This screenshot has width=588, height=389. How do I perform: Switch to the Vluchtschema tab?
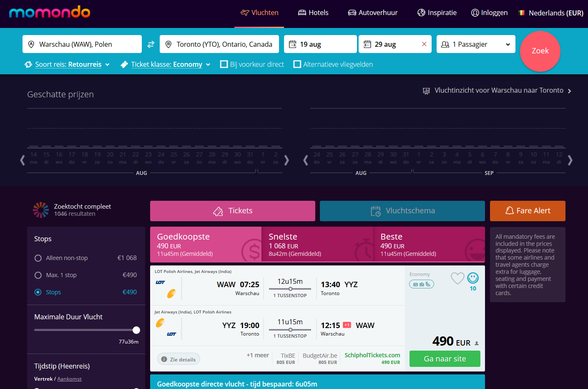coord(402,211)
